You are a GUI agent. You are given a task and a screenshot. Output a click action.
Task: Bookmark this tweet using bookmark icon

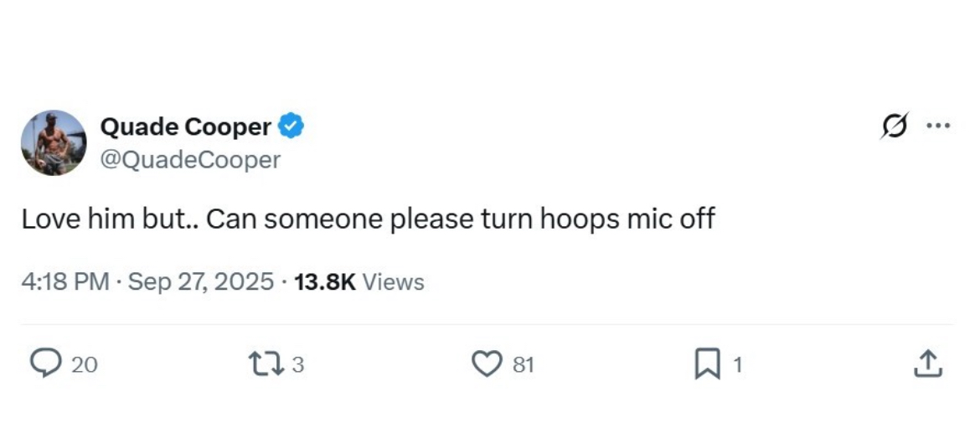tap(708, 364)
